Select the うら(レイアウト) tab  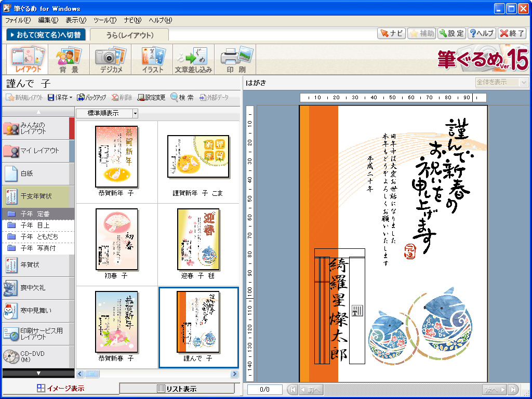pos(129,35)
